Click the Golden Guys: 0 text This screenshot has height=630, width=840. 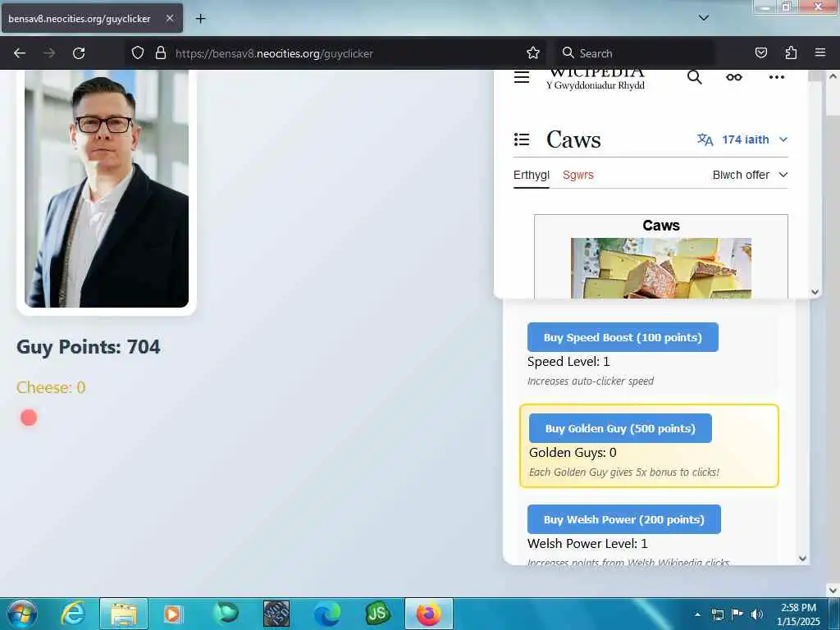(573, 453)
